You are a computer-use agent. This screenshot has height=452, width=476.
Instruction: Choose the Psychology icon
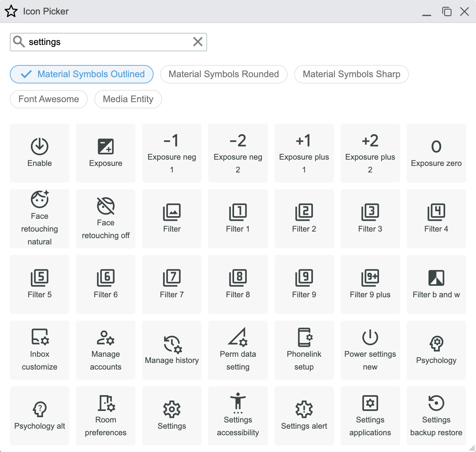click(436, 350)
